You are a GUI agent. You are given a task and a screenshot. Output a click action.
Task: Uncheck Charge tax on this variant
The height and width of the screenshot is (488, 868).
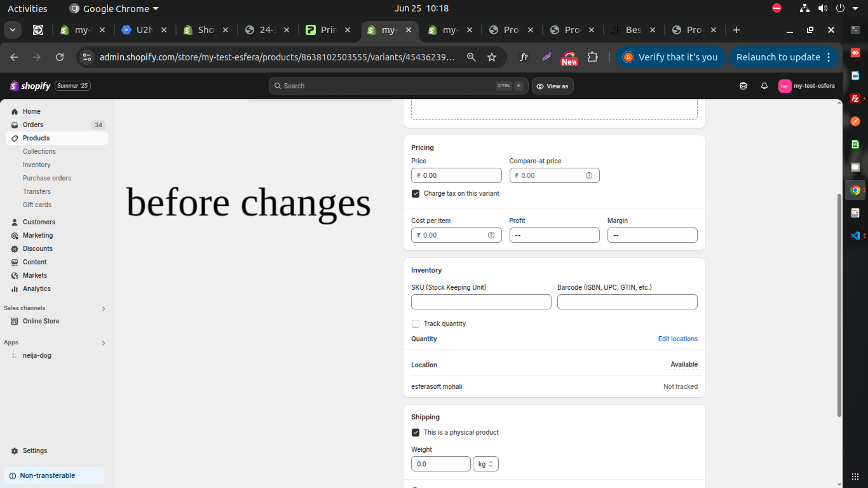tap(416, 193)
